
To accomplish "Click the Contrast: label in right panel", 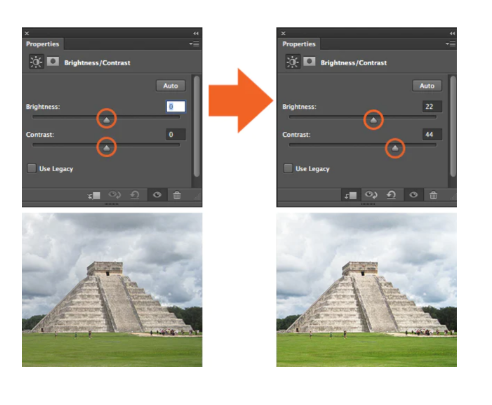I will pyautogui.click(x=296, y=135).
